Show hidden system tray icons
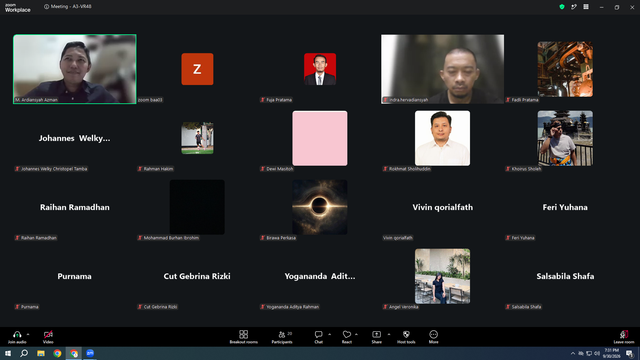Image resolution: width=640 pixels, height=360 pixels. pyautogui.click(x=573, y=353)
